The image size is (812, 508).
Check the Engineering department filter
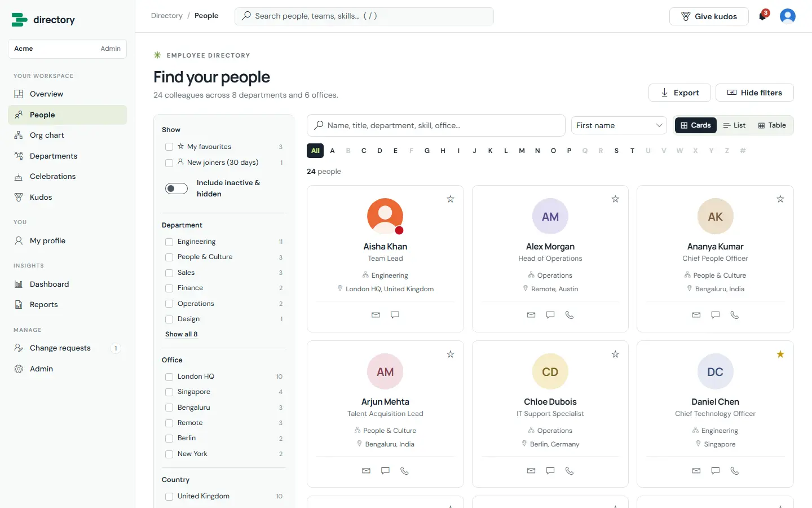(x=169, y=242)
